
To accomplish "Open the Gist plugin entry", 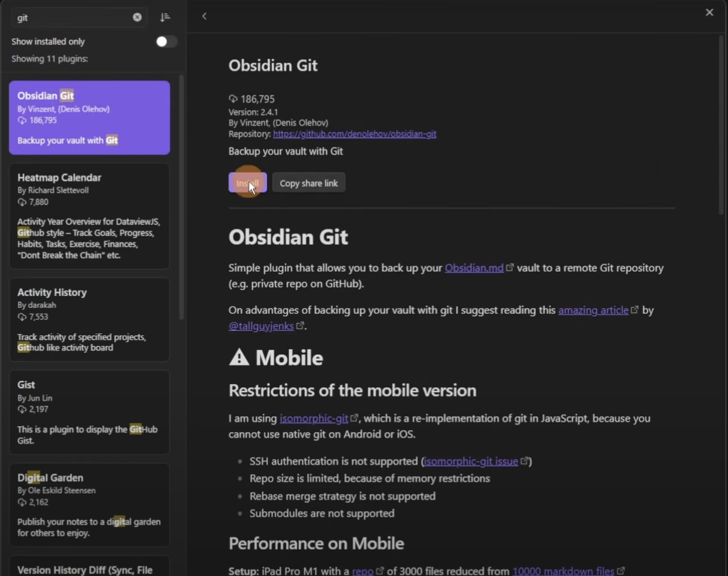I will 90,412.
